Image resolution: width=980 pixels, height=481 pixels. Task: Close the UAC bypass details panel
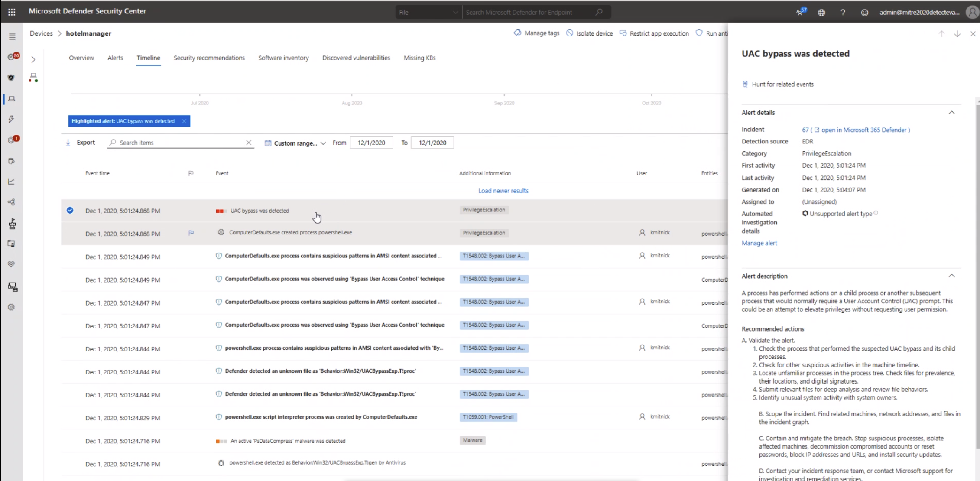pyautogui.click(x=973, y=34)
